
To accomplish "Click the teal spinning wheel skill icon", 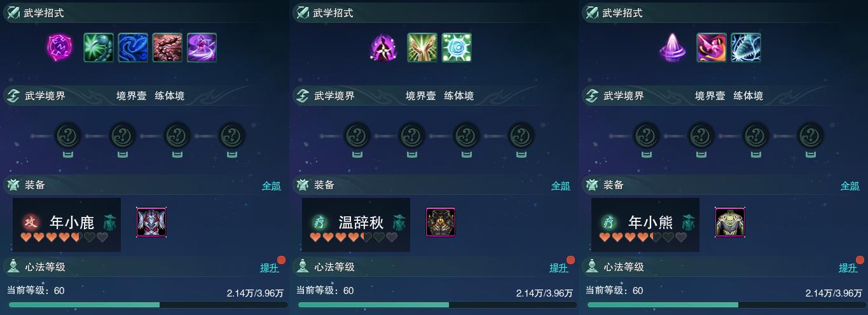I will tap(457, 48).
